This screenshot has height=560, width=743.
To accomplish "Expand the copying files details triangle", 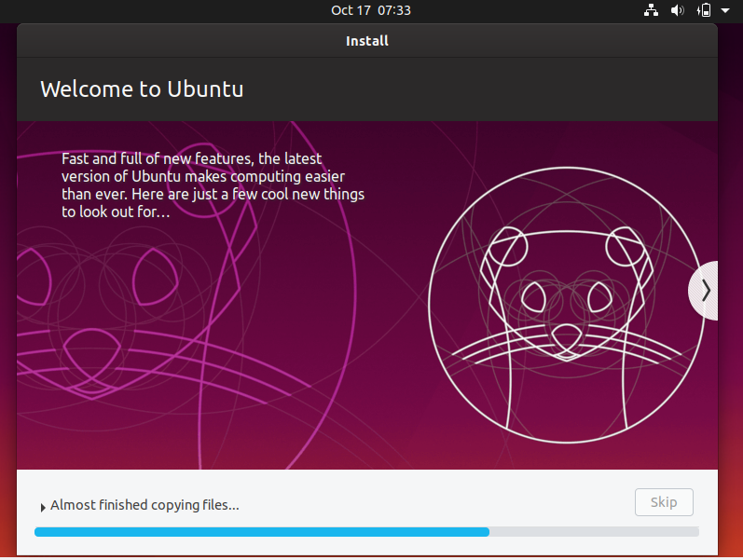I will [x=43, y=508].
